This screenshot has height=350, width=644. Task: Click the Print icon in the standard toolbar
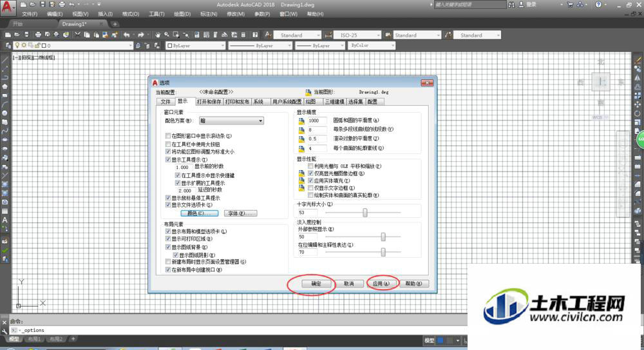click(38, 35)
